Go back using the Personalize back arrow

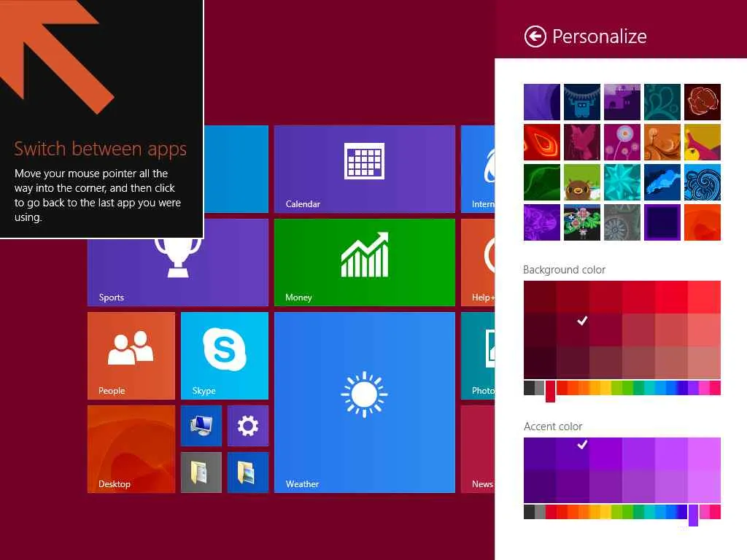(535, 36)
